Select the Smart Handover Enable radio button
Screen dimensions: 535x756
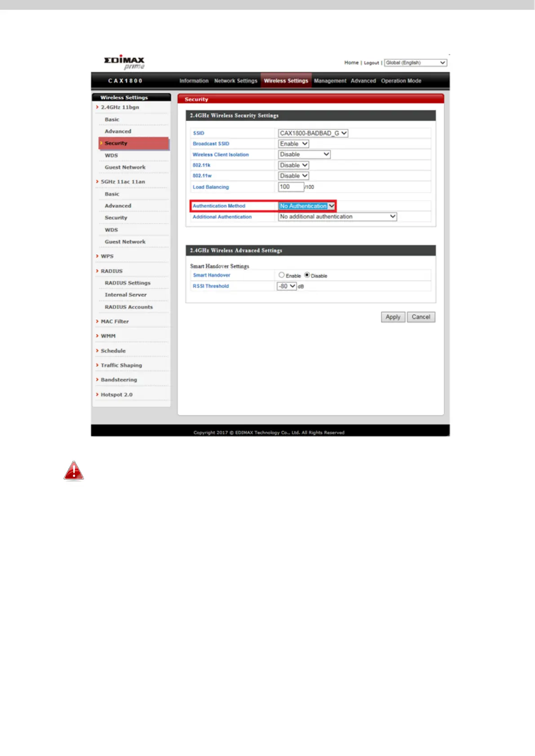tap(281, 275)
